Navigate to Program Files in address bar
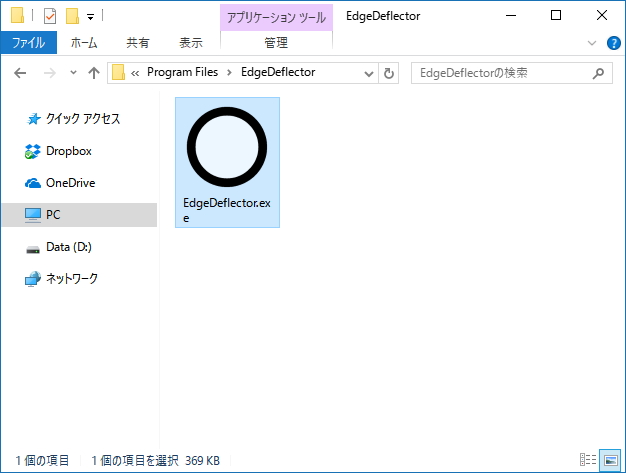The height and width of the screenshot is (473, 626). 182,72
